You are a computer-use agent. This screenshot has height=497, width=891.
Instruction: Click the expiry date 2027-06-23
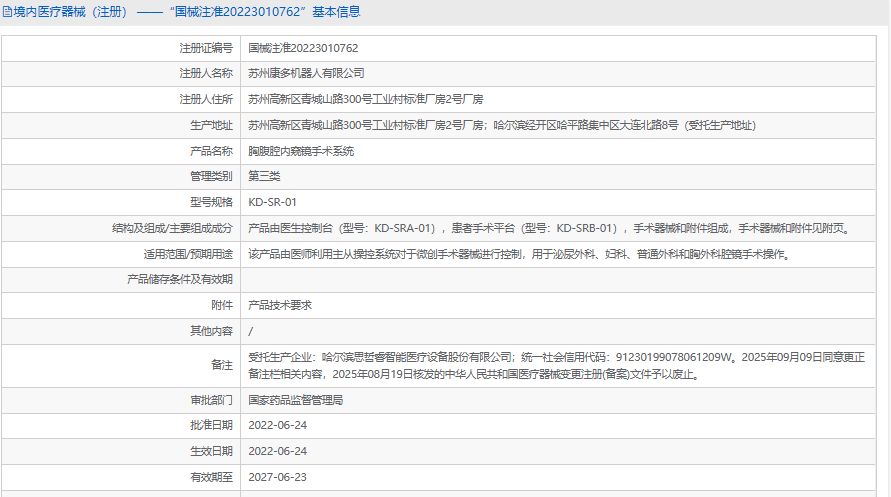(277, 478)
